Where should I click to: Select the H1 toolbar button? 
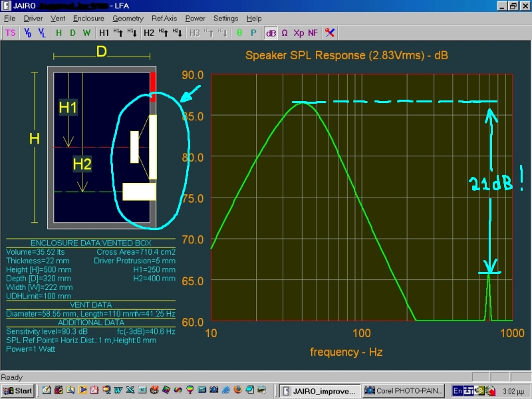click(104, 33)
